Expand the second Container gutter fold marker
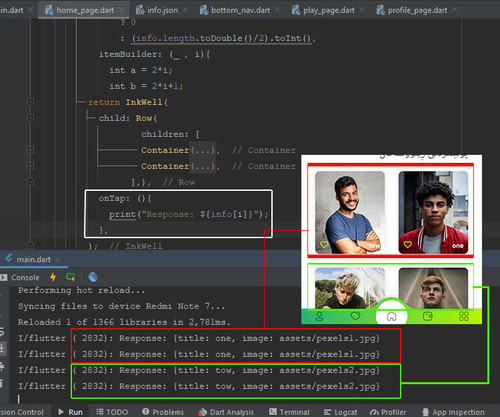 pos(30,166)
